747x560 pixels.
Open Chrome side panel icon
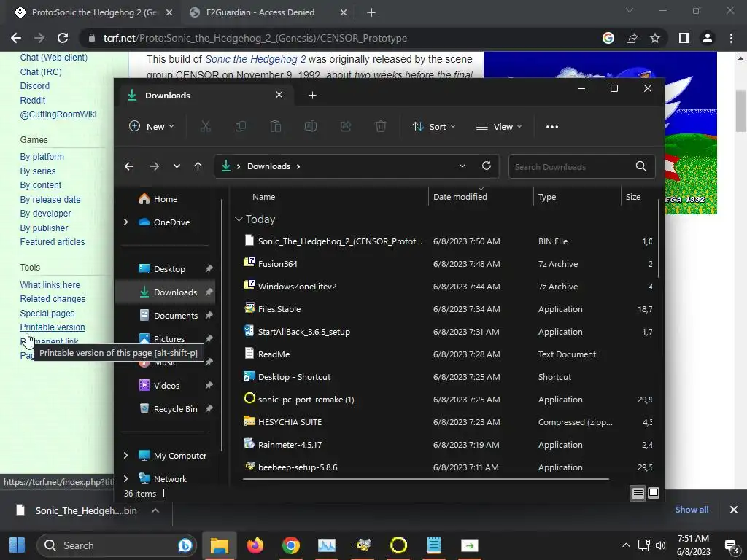[684, 38]
